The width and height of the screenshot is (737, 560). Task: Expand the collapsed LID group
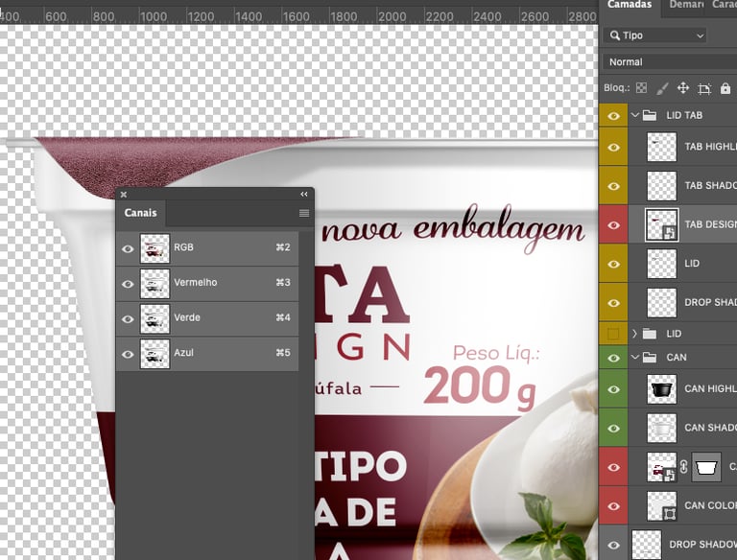pos(634,334)
